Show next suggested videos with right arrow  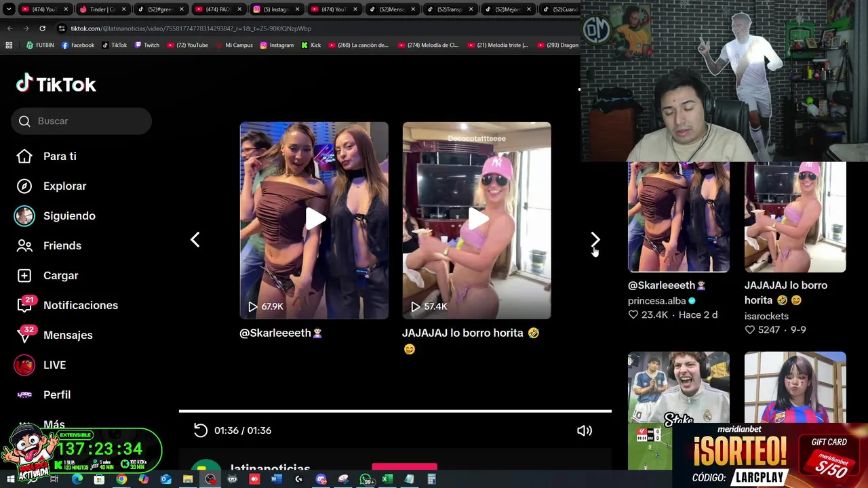click(595, 239)
